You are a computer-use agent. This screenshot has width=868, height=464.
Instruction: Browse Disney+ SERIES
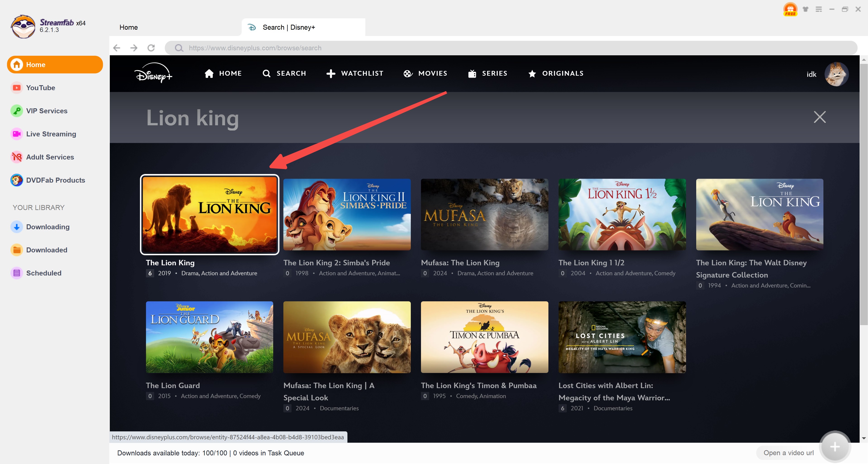[488, 73]
